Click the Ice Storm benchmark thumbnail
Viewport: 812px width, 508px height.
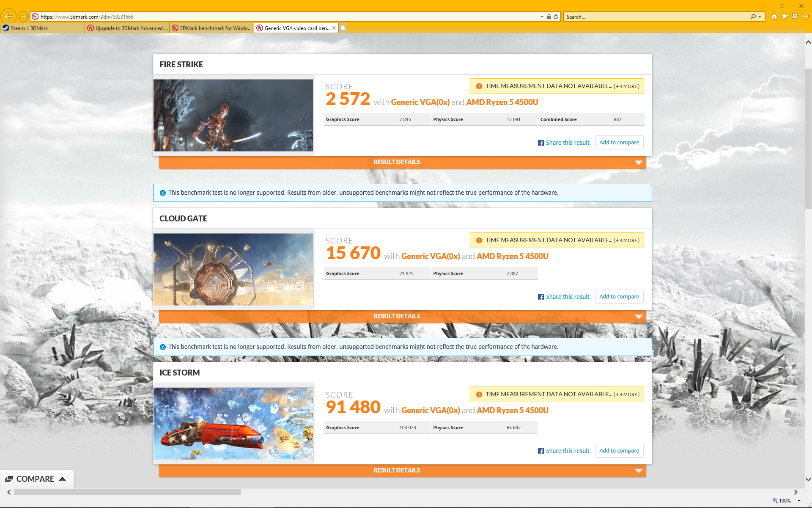click(233, 423)
